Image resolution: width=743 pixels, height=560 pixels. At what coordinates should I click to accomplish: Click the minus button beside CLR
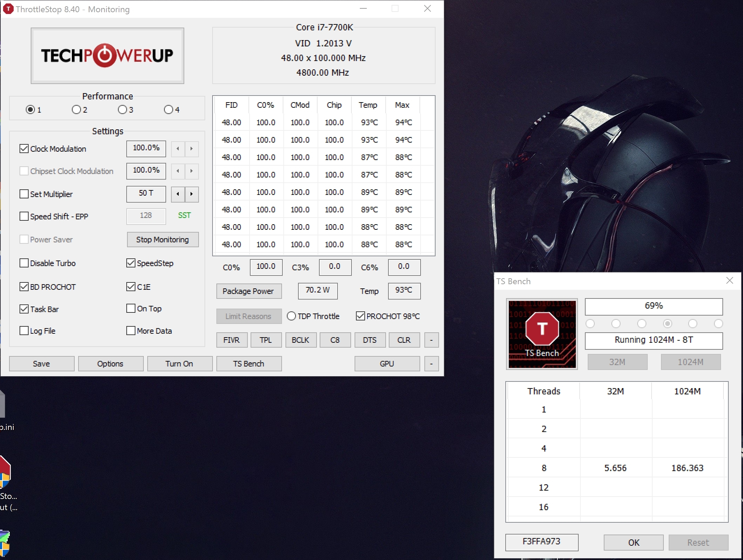click(x=431, y=340)
